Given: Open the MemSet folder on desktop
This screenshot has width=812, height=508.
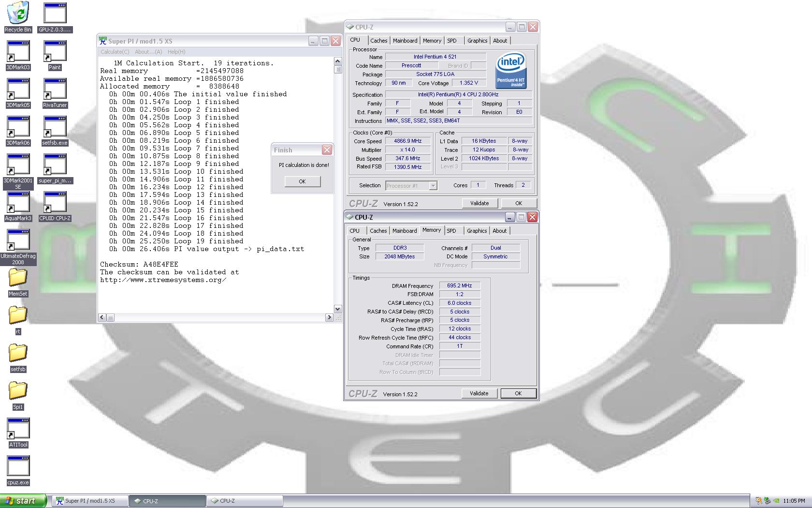Looking at the screenshot, I should click(18, 282).
